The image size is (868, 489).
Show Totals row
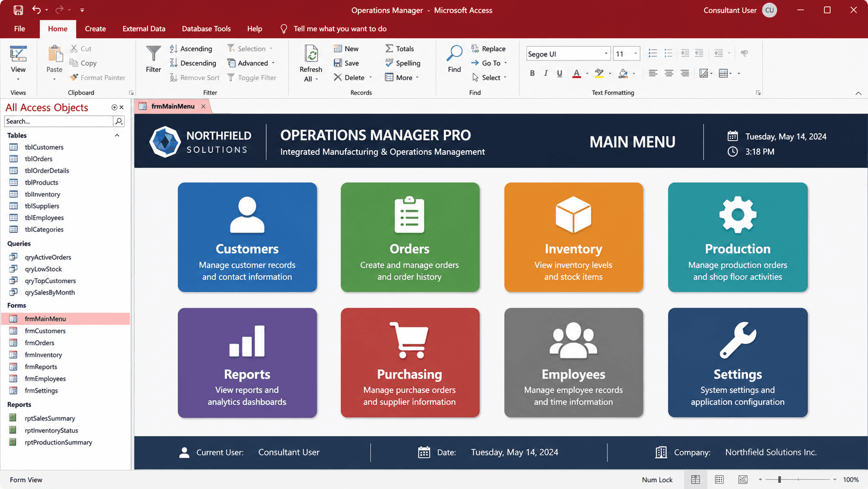click(x=399, y=48)
